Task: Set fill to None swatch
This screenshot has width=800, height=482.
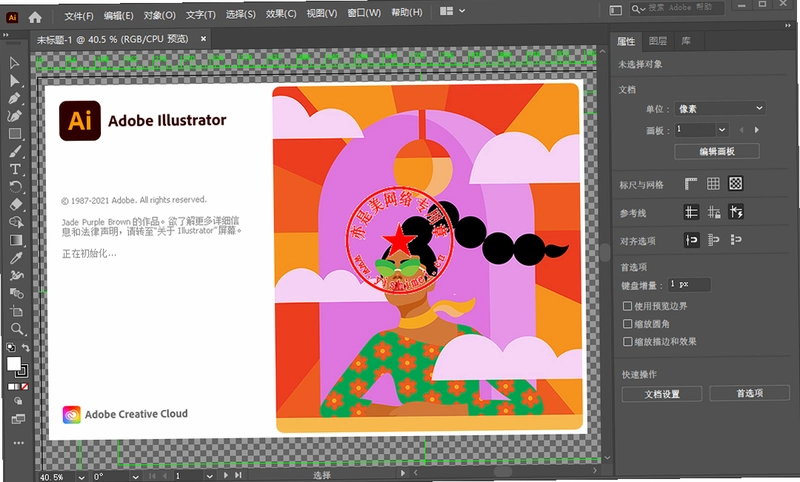Action: [25, 387]
